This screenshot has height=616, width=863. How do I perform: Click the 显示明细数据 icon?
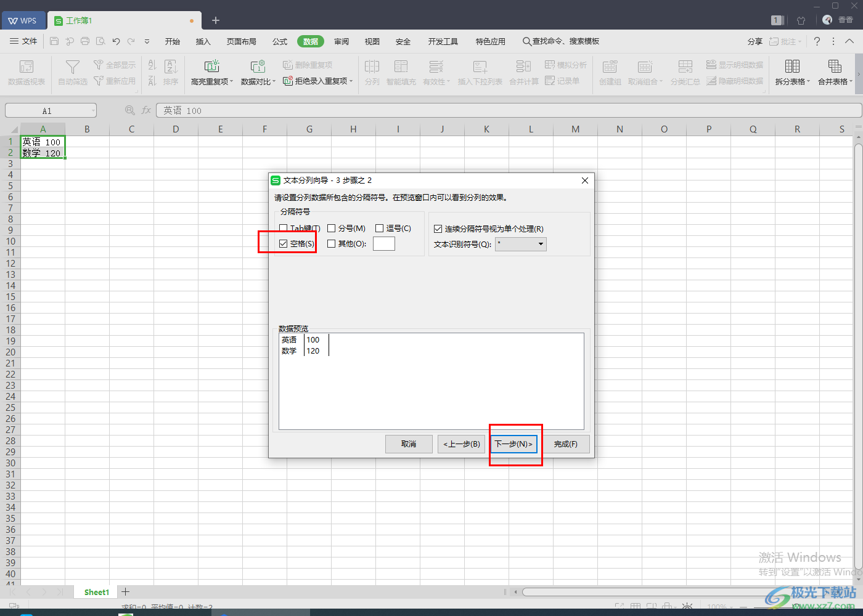pos(711,65)
